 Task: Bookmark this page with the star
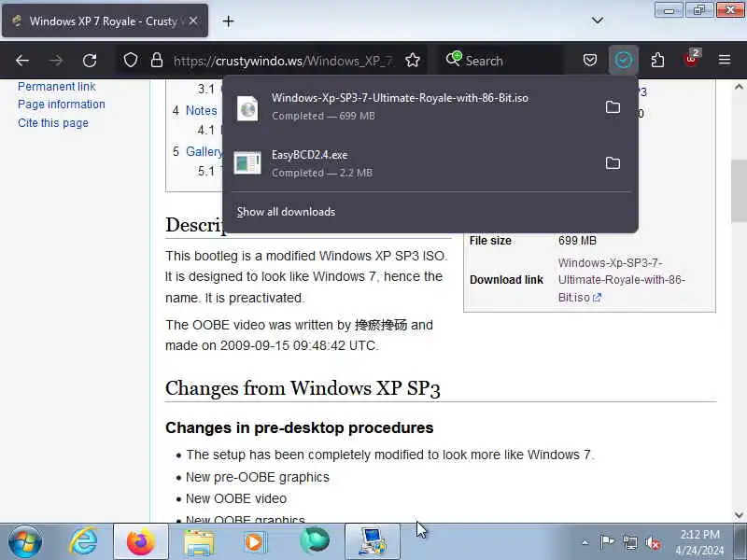[x=413, y=61]
